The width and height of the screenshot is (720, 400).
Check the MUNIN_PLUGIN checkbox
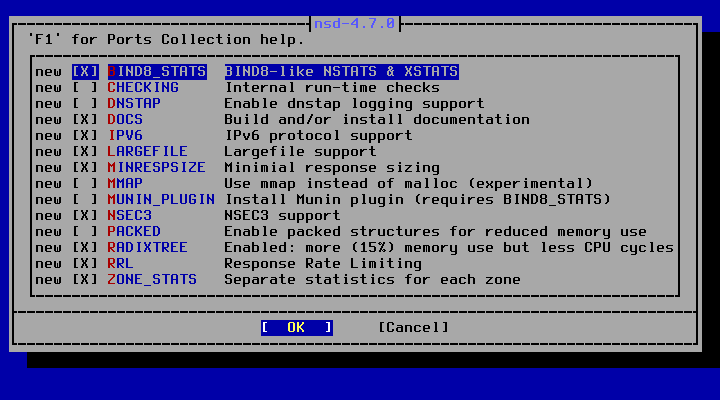coord(85,200)
